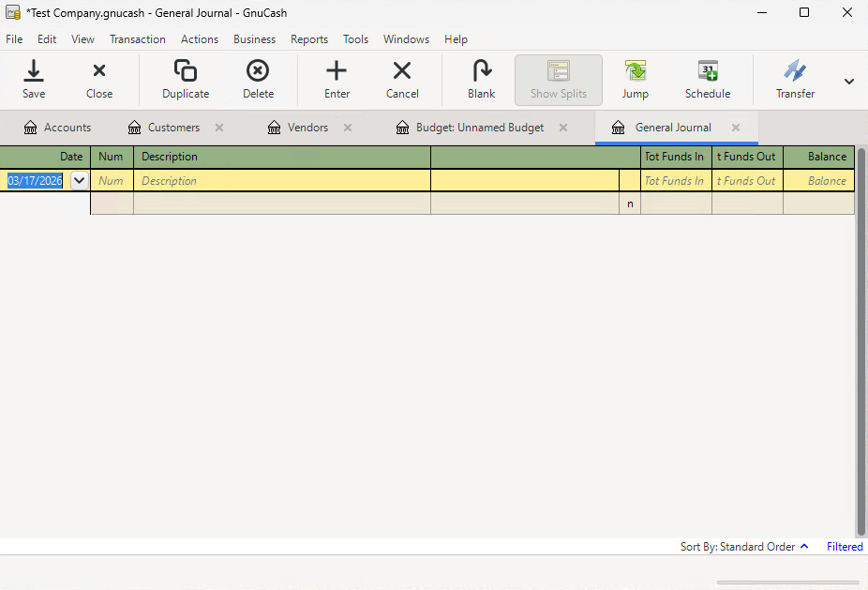This screenshot has height=590, width=868.
Task: Toggle the Show Splits button
Action: pos(558,80)
